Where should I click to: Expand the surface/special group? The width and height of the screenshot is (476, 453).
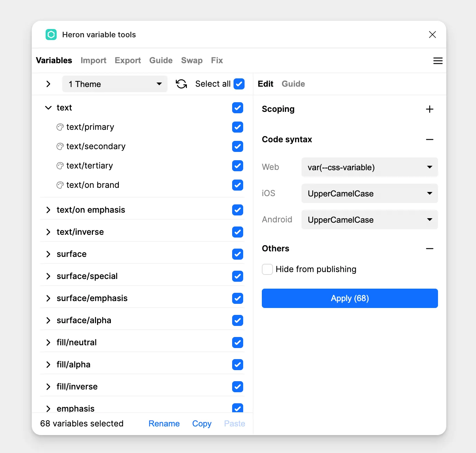point(48,276)
